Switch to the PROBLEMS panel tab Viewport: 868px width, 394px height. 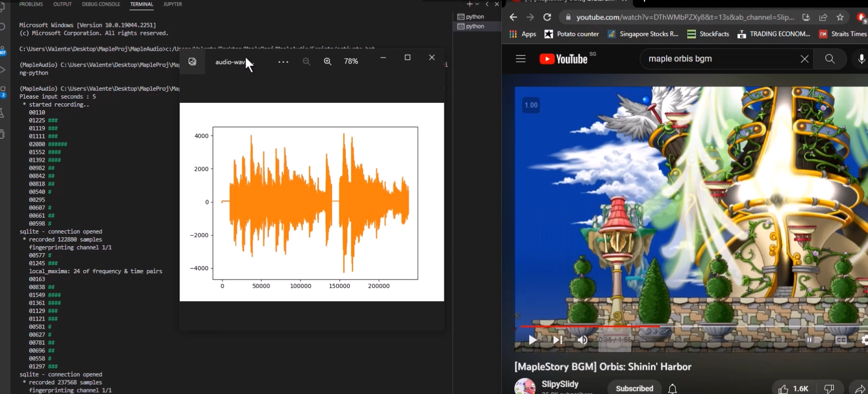(x=31, y=4)
